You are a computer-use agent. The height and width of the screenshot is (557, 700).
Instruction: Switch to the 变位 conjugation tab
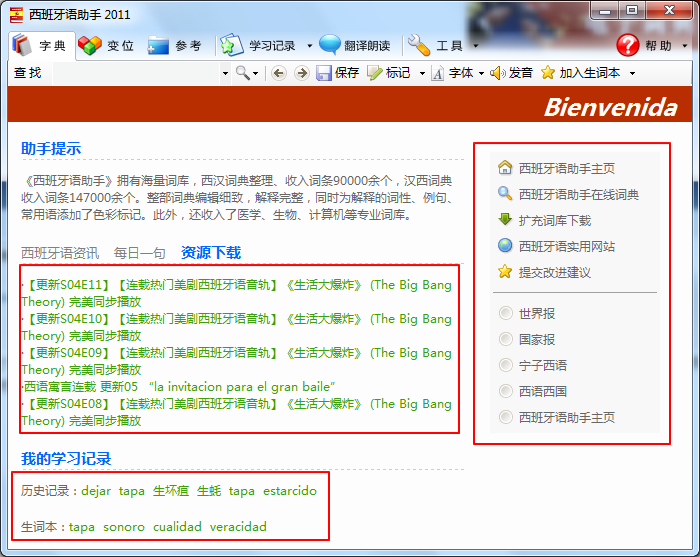(107, 46)
